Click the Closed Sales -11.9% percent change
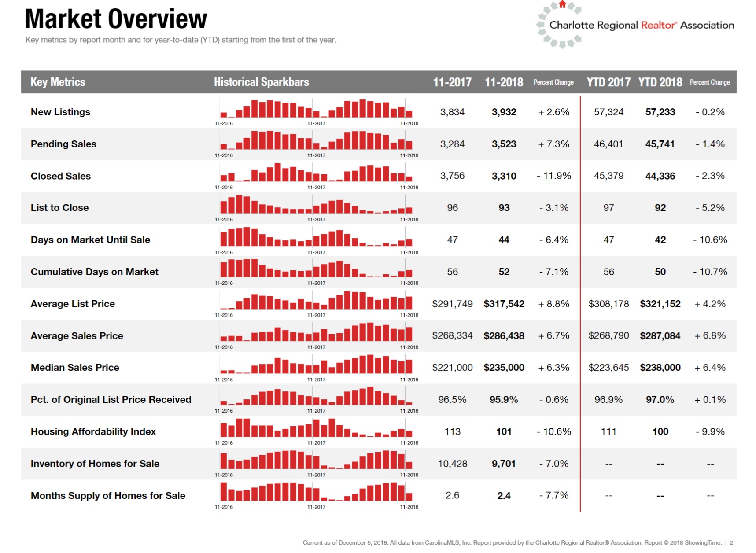The height and width of the screenshot is (553, 756). (x=553, y=176)
